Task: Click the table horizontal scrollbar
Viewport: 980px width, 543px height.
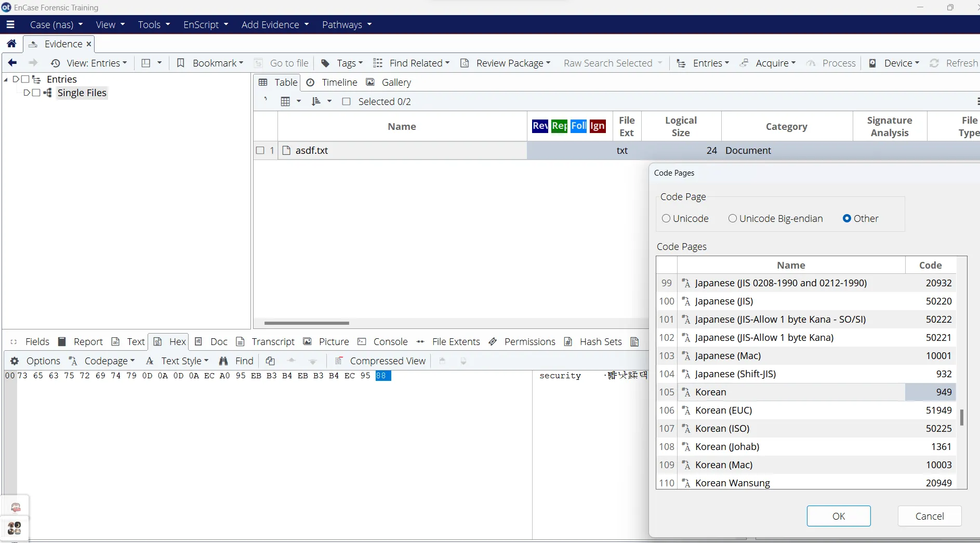Action: tap(307, 323)
